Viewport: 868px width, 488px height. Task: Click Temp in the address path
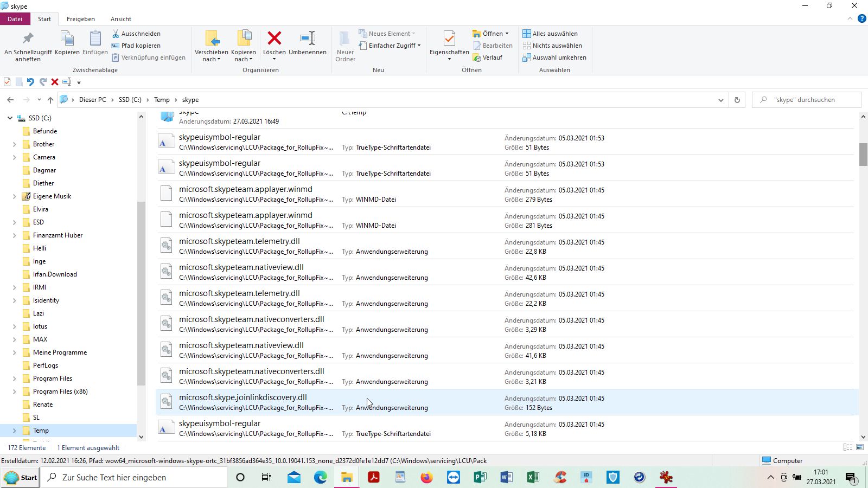(x=162, y=100)
